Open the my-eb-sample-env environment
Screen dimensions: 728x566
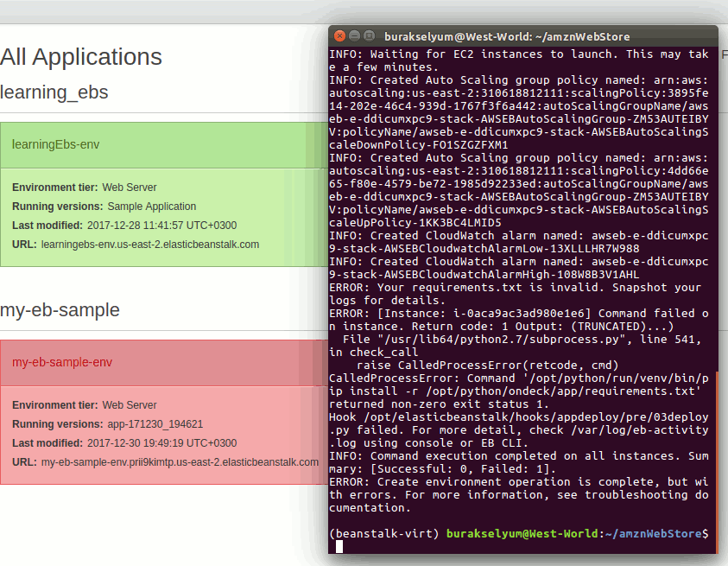[62, 362]
